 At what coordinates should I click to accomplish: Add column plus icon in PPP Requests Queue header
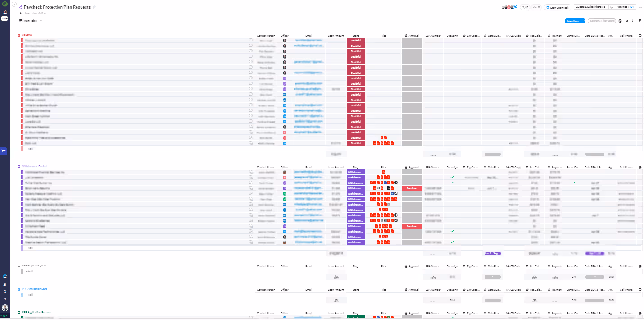(640, 266)
